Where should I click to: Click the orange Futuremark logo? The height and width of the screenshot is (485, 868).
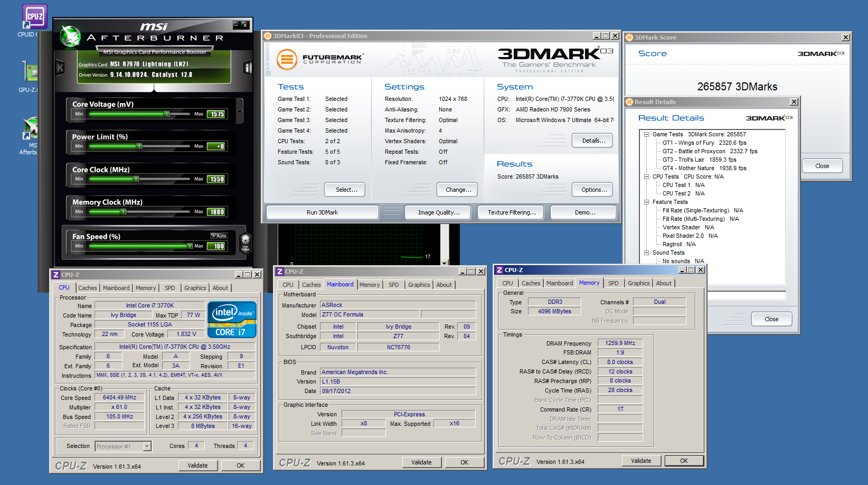tap(287, 59)
